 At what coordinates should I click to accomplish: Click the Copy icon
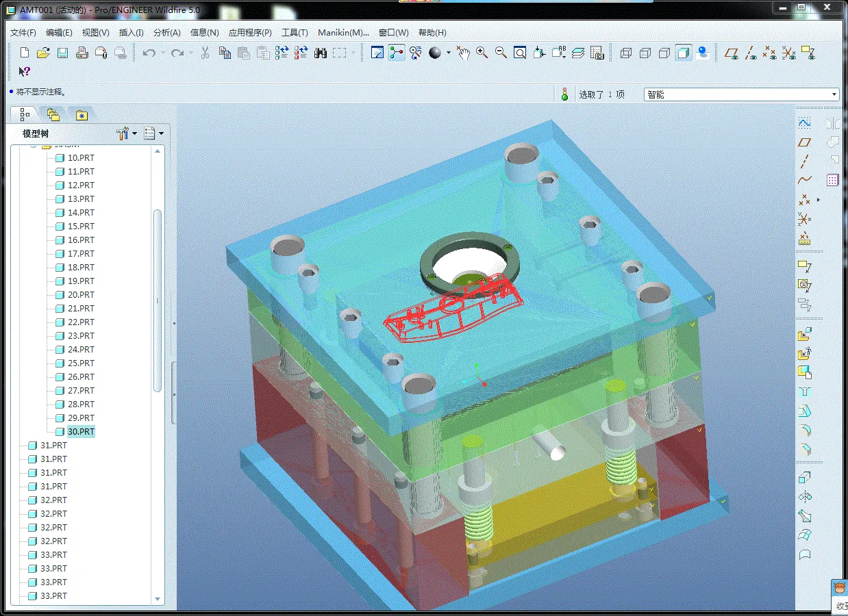click(x=225, y=53)
